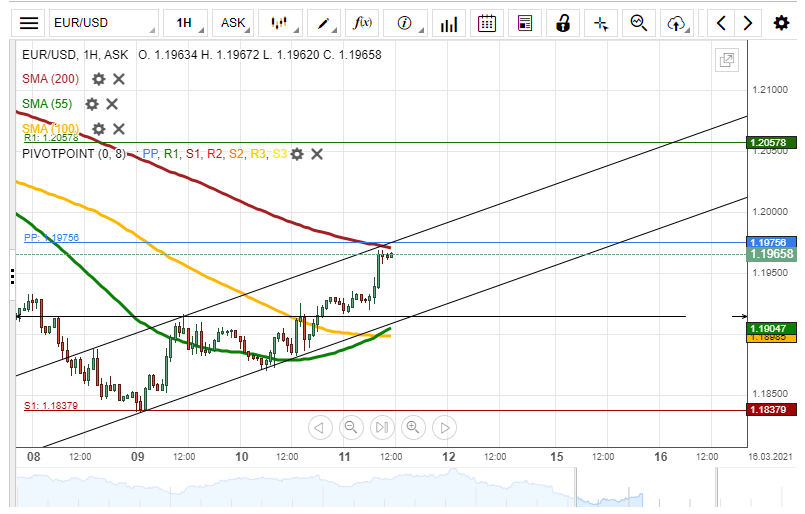The height and width of the screenshot is (514, 805).
Task: Open the info icon dropdown
Action: [406, 23]
